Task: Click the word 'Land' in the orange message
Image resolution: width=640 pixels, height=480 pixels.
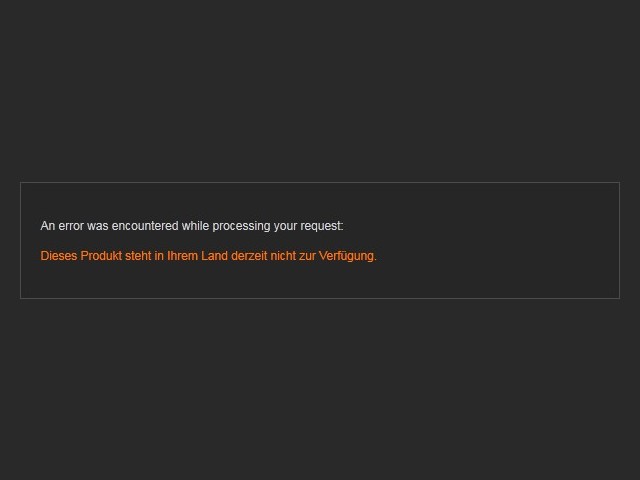Action: [x=214, y=256]
